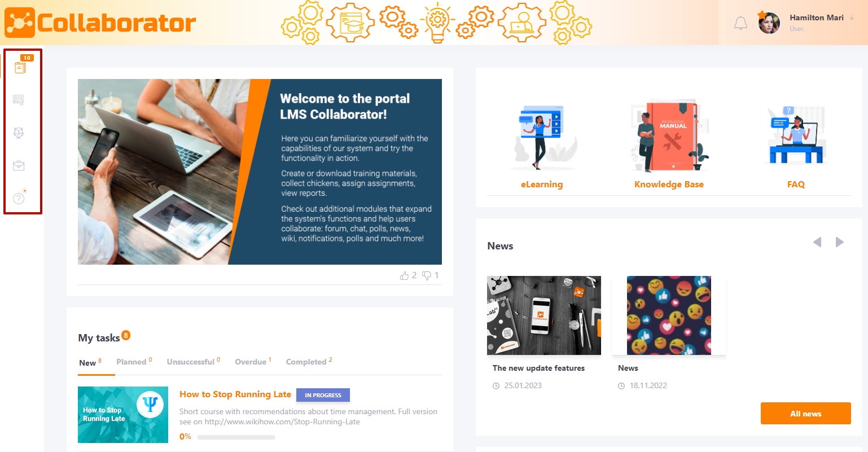Click the Collaborator logo

coord(100,23)
